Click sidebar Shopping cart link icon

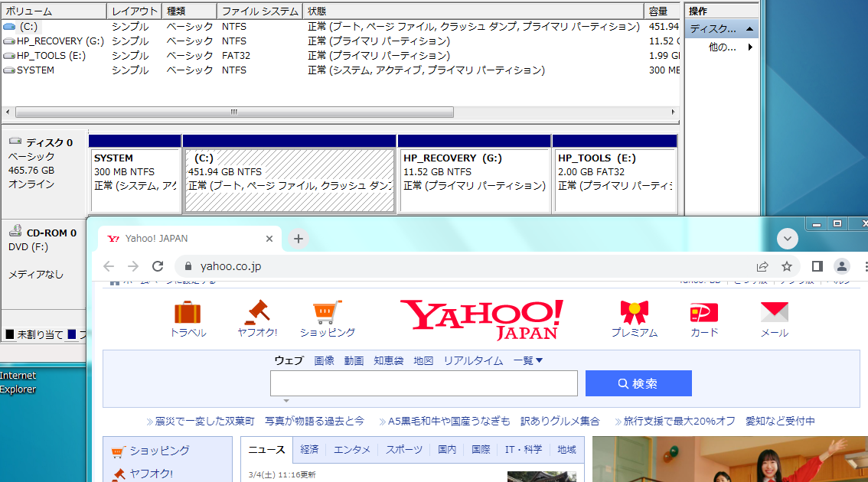tap(117, 451)
